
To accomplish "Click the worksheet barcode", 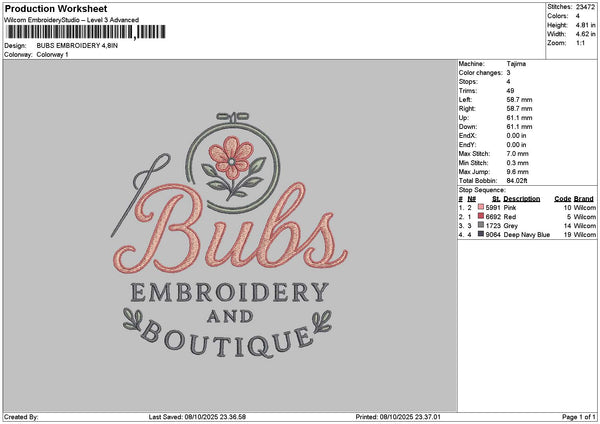I will pos(86,33).
